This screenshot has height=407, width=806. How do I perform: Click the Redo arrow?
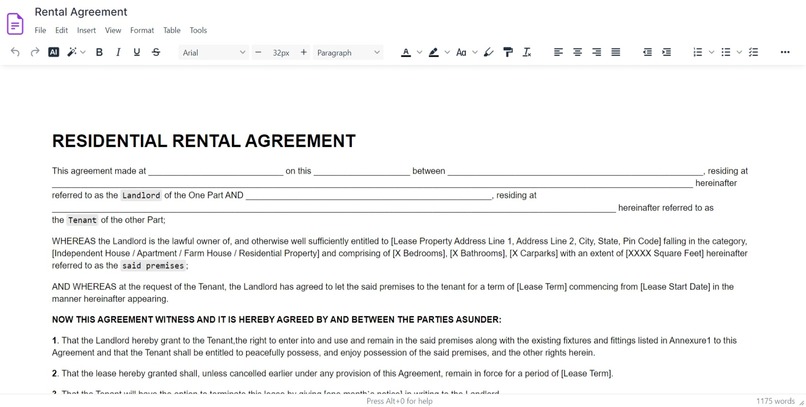[x=35, y=52]
